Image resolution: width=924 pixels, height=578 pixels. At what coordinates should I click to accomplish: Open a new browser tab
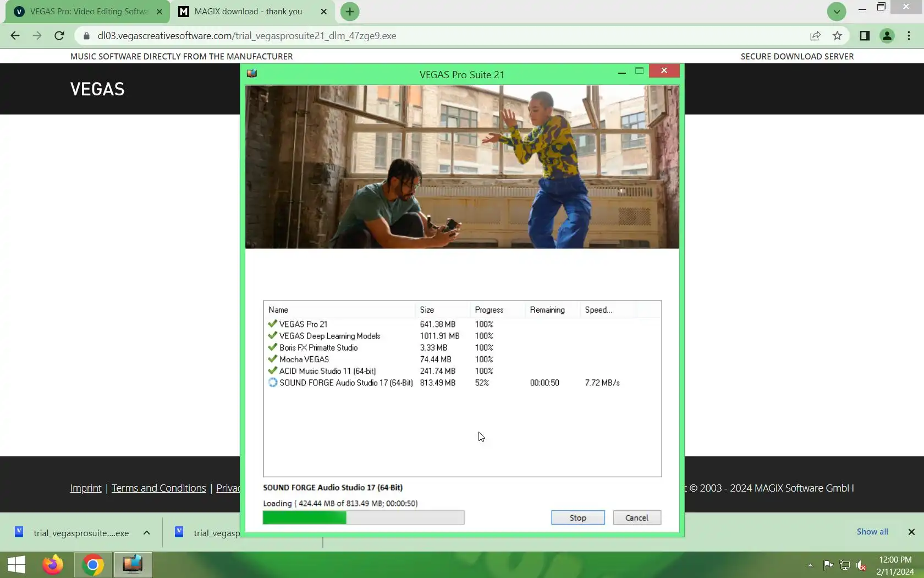point(350,12)
